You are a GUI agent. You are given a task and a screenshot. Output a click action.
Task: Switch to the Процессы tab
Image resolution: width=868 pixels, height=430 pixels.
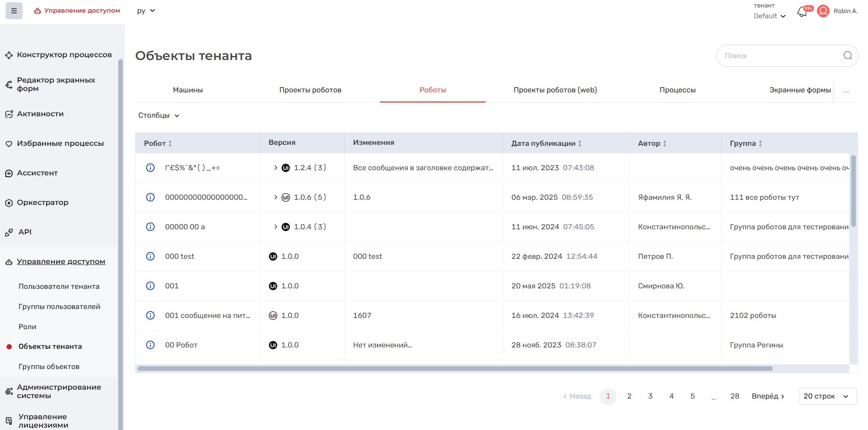coord(677,90)
